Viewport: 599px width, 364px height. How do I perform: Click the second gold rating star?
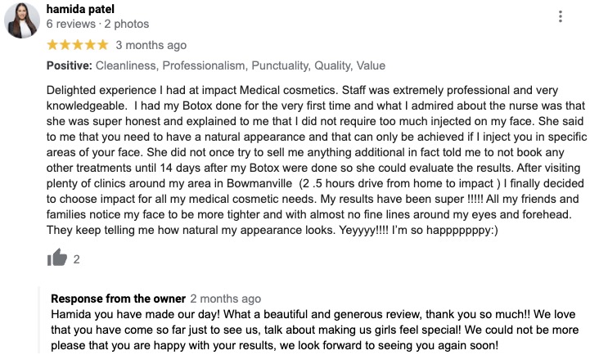click(65, 45)
